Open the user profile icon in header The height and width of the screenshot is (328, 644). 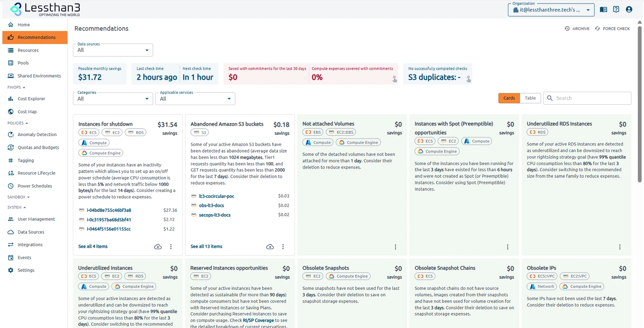pos(629,9)
